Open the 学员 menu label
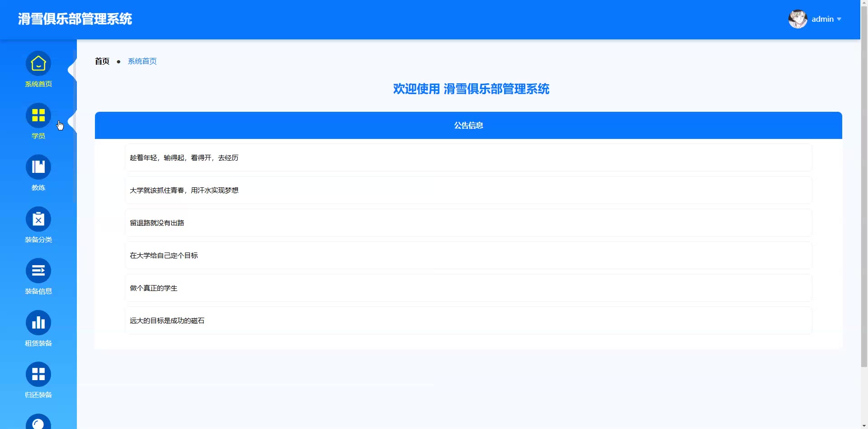868x429 pixels. click(38, 136)
